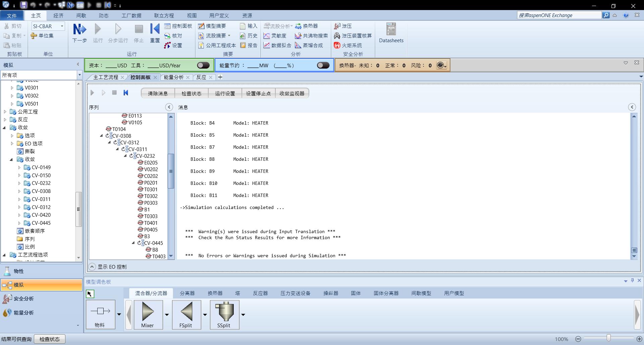Expand the 公用工程 tree node

click(5, 112)
